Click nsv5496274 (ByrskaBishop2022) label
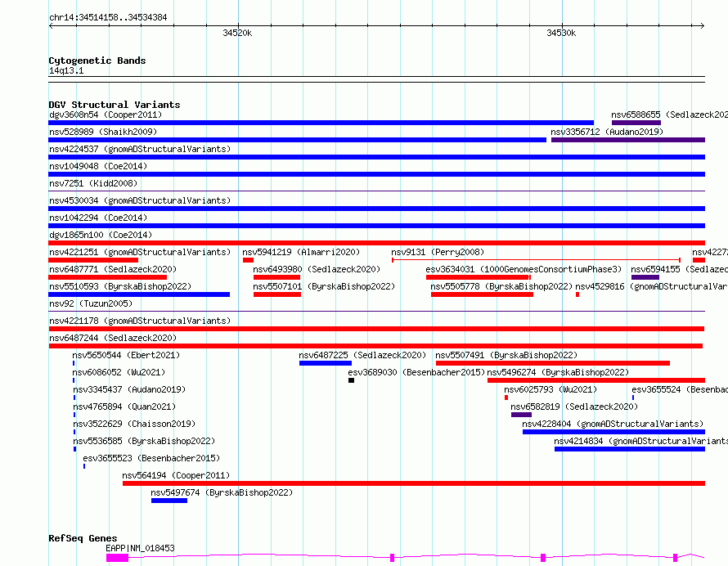The height and width of the screenshot is (566, 728). pyautogui.click(x=558, y=372)
